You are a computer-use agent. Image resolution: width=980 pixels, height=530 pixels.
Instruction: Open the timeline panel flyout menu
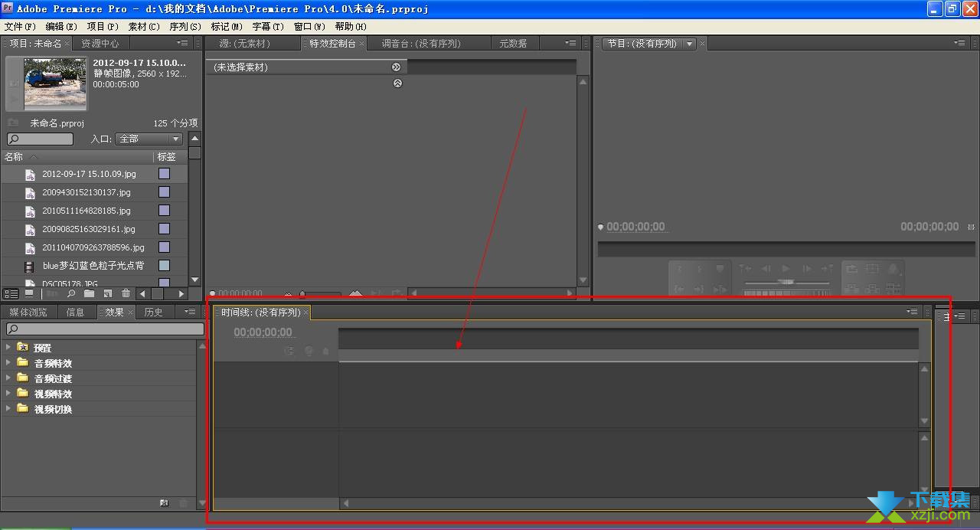(912, 312)
